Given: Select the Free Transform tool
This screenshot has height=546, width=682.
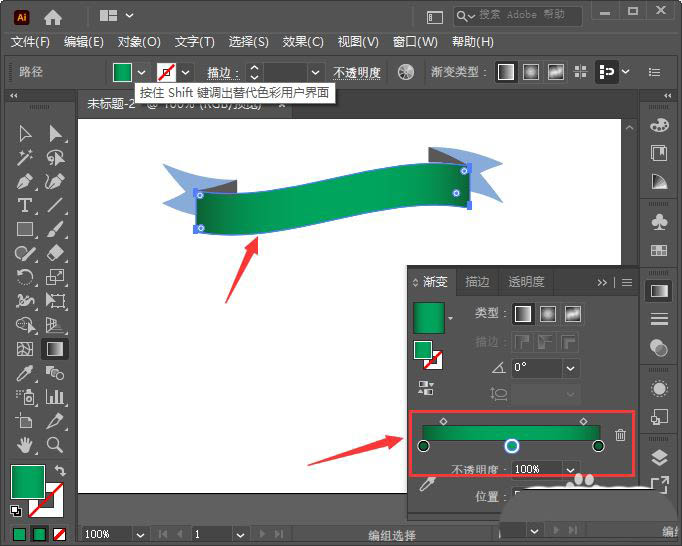Looking at the screenshot, I should tap(55, 301).
